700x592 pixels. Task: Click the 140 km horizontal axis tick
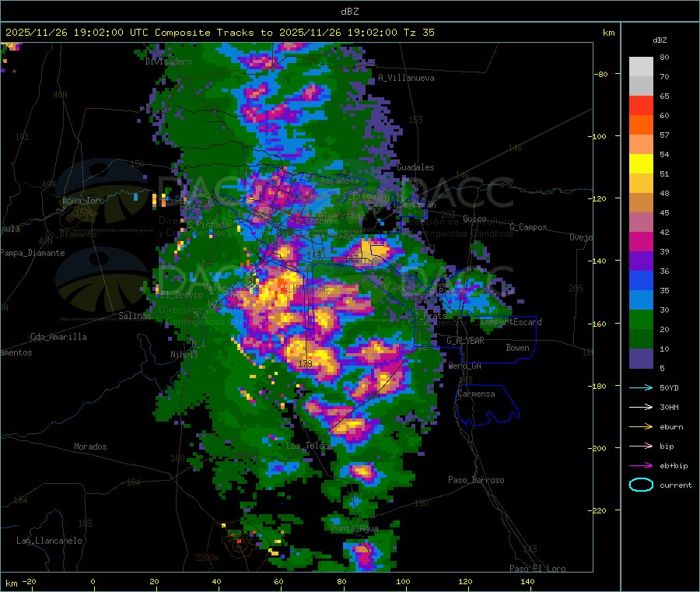click(527, 582)
